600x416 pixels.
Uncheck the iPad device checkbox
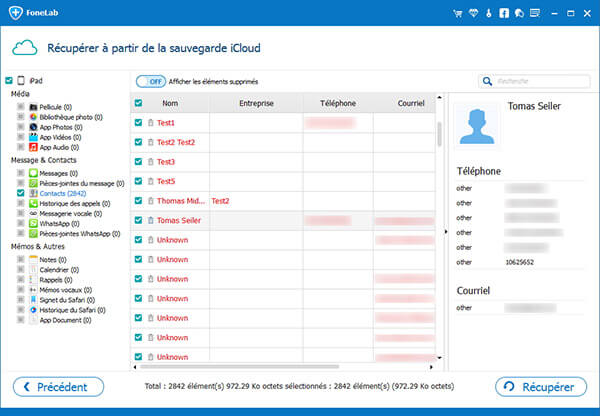coord(9,80)
